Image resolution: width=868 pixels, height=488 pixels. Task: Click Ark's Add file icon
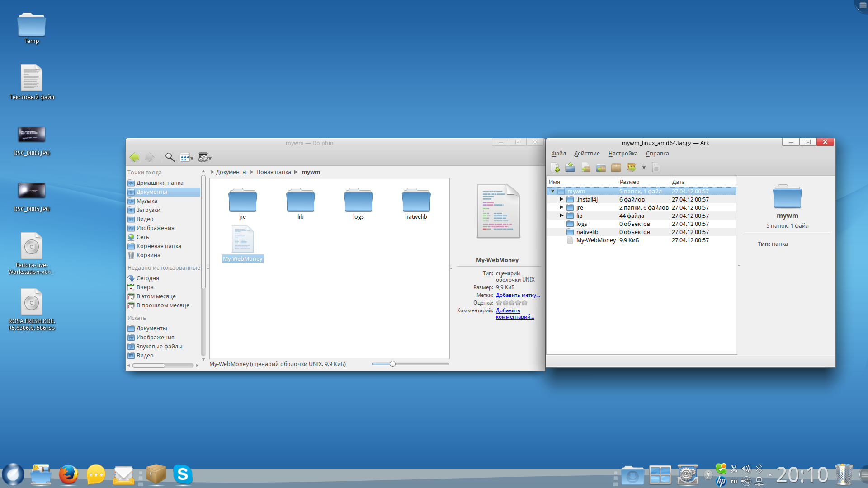[586, 168]
